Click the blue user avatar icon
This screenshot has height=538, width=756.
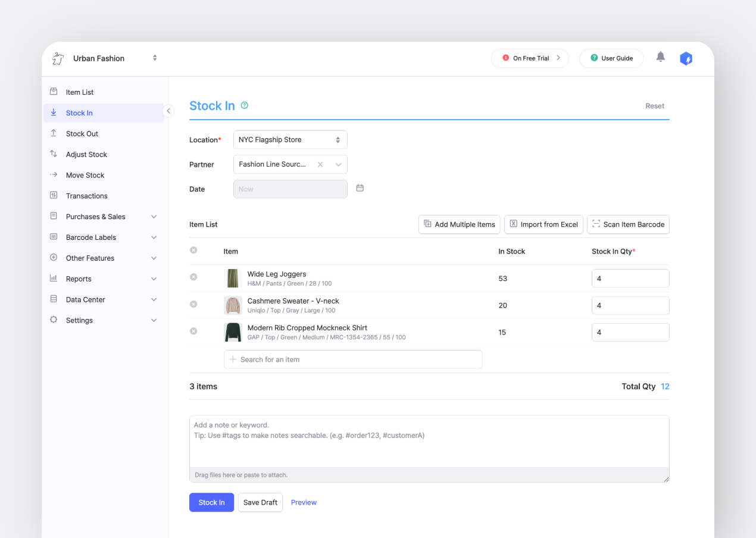686,58
